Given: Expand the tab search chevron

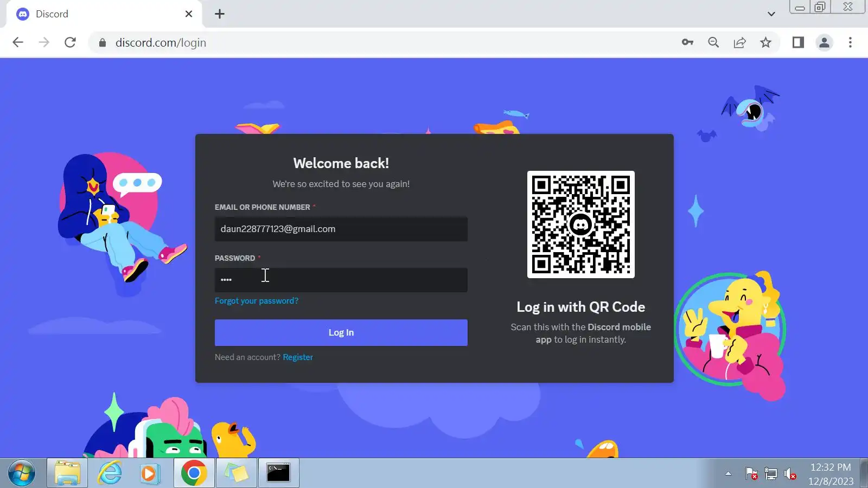Looking at the screenshot, I should point(771,14).
